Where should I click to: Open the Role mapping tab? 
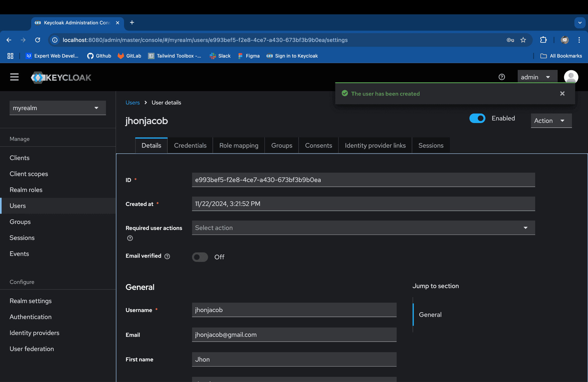click(239, 145)
